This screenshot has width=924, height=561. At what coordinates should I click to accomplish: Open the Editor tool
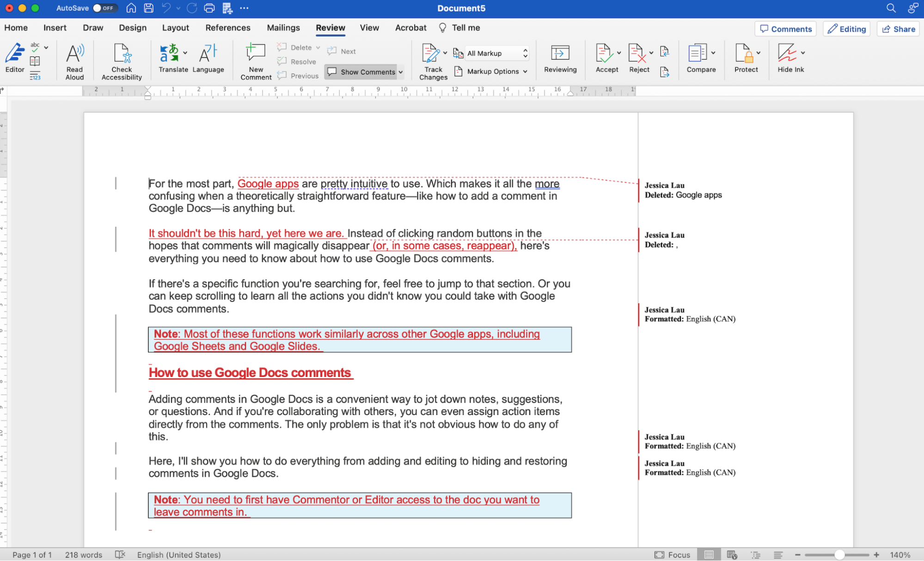coord(14,58)
